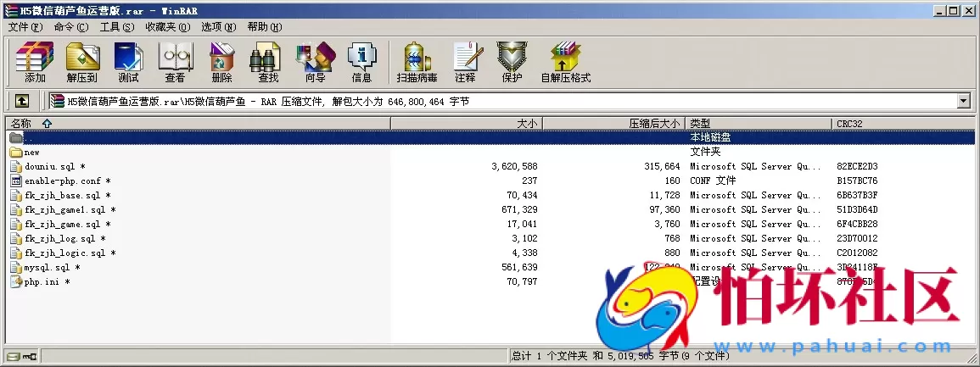This screenshot has height=367, width=980.
Task: Select the fk_zjh_log.sql file name
Action: 65,238
